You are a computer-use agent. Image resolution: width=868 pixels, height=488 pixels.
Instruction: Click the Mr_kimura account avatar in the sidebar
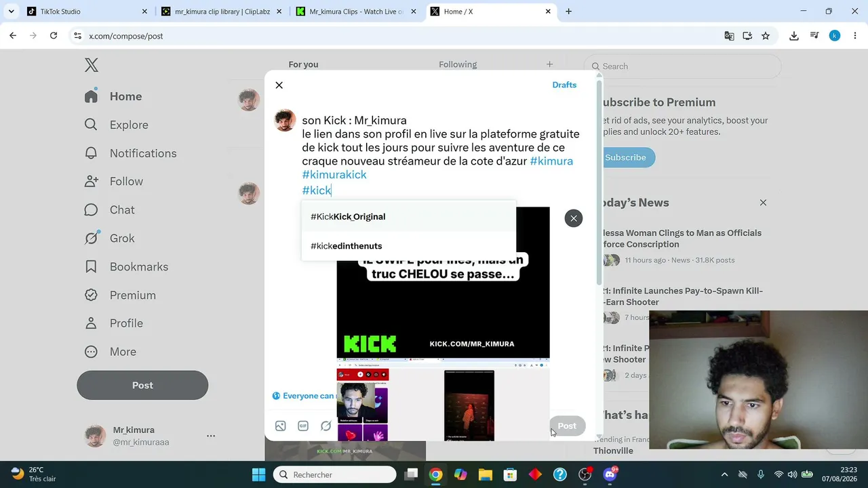95,436
